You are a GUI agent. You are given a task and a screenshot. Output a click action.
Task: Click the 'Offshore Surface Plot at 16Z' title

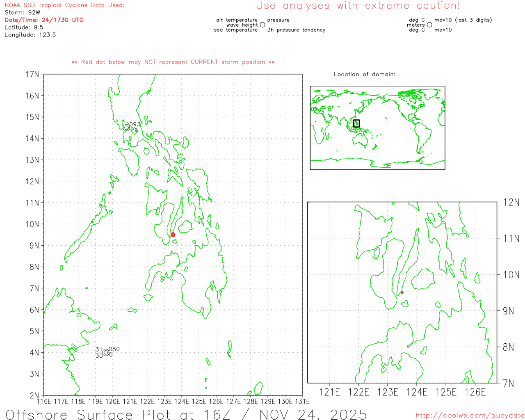pyautogui.click(x=186, y=414)
